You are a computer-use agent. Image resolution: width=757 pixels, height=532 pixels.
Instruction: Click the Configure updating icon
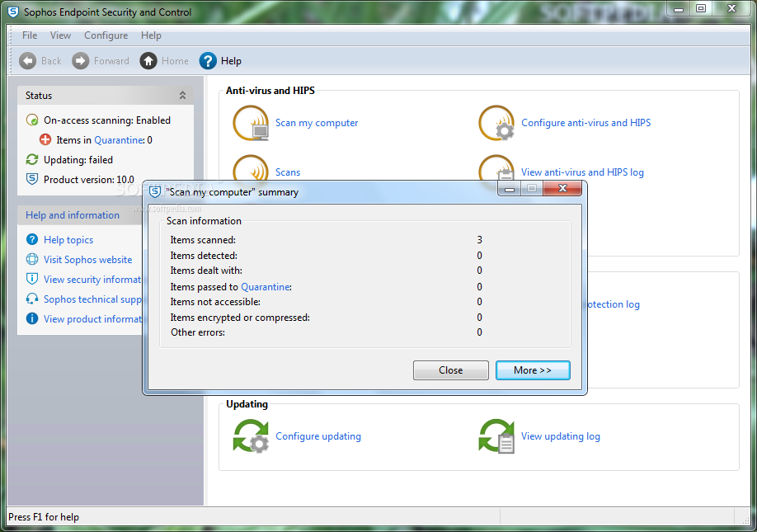[x=251, y=436]
